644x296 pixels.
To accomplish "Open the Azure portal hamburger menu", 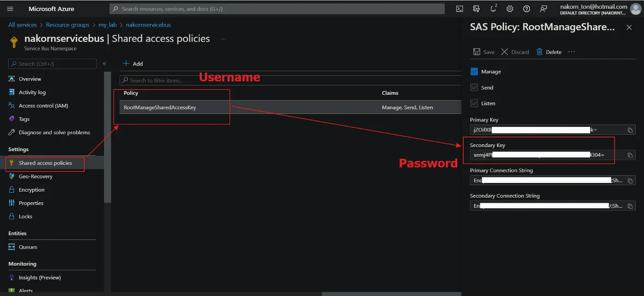I will coord(10,9).
